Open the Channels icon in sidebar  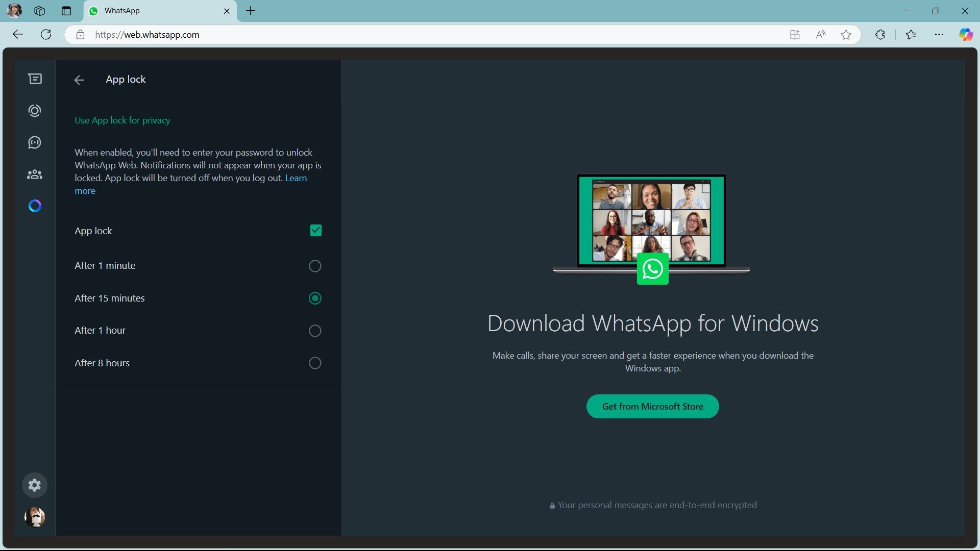point(35,142)
